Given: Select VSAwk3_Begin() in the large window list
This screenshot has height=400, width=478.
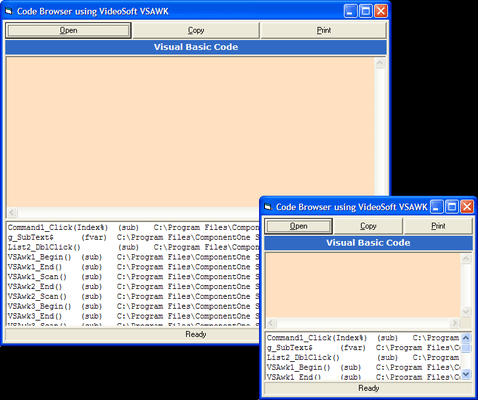Looking at the screenshot, I should pos(133,306).
